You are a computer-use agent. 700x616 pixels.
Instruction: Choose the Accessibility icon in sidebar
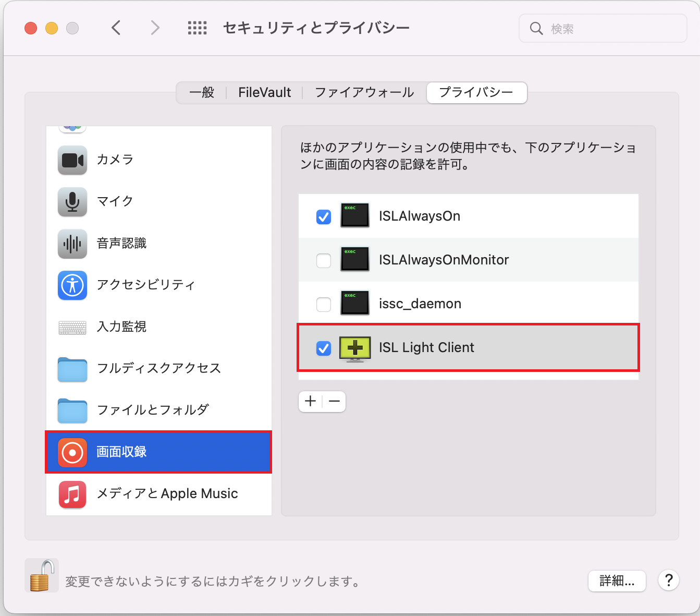[x=72, y=285]
